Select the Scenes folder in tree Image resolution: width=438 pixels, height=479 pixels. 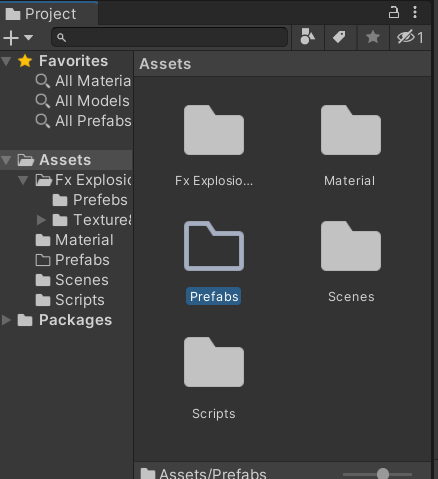coord(82,280)
